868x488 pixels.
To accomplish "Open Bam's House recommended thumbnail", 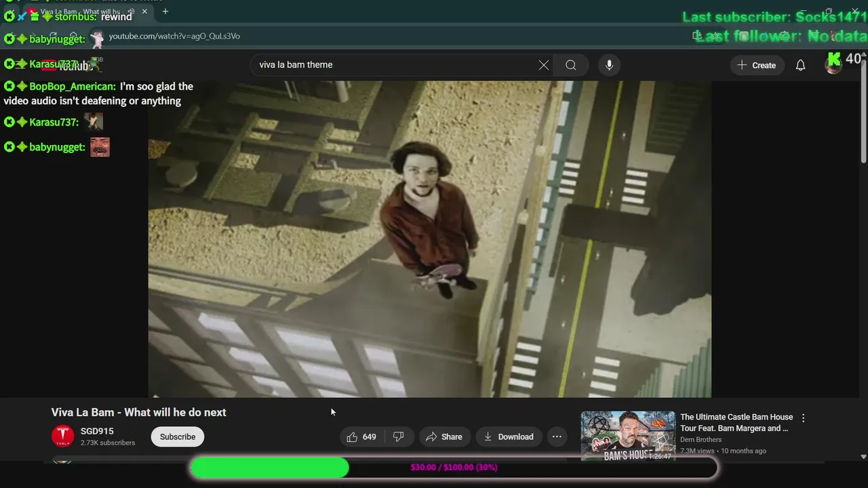I will tap(628, 436).
